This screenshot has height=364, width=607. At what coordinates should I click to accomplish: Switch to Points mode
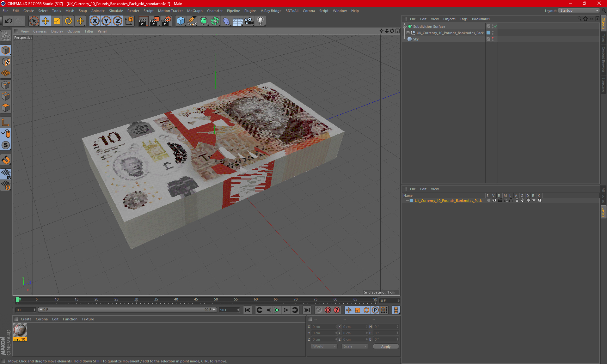(x=6, y=85)
